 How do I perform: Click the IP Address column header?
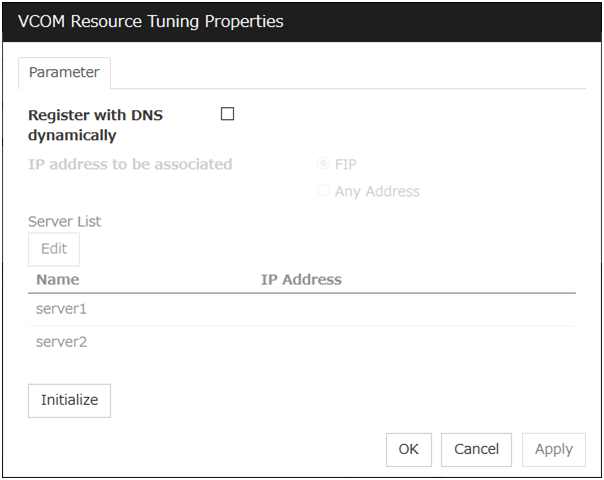click(x=301, y=280)
